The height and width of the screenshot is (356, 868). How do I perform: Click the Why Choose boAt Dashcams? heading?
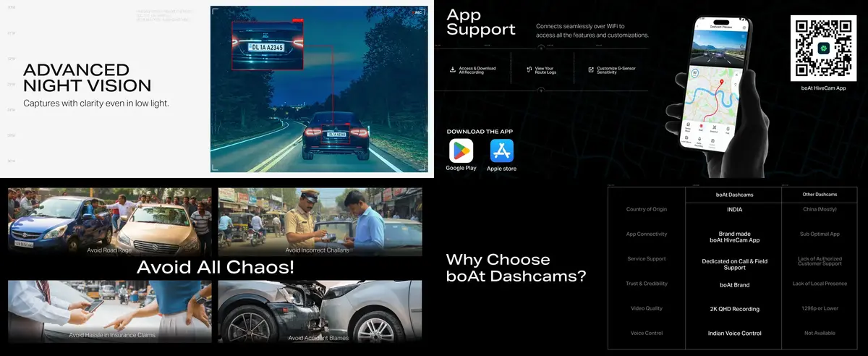[516, 268]
